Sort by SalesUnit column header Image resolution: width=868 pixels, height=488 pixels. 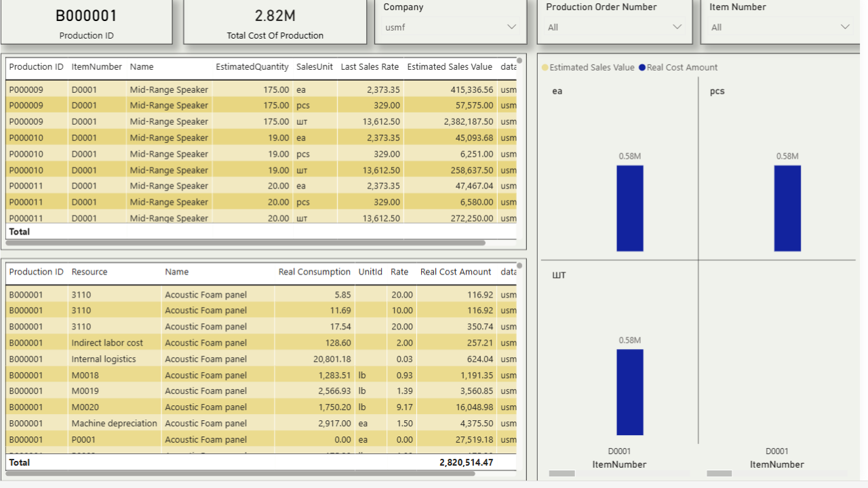coord(315,67)
